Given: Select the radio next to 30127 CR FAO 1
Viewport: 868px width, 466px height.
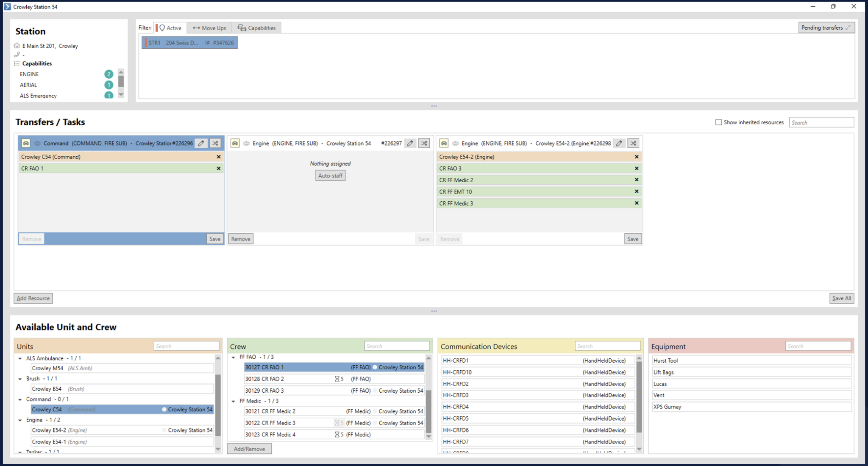Looking at the screenshot, I should pyautogui.click(x=375, y=367).
